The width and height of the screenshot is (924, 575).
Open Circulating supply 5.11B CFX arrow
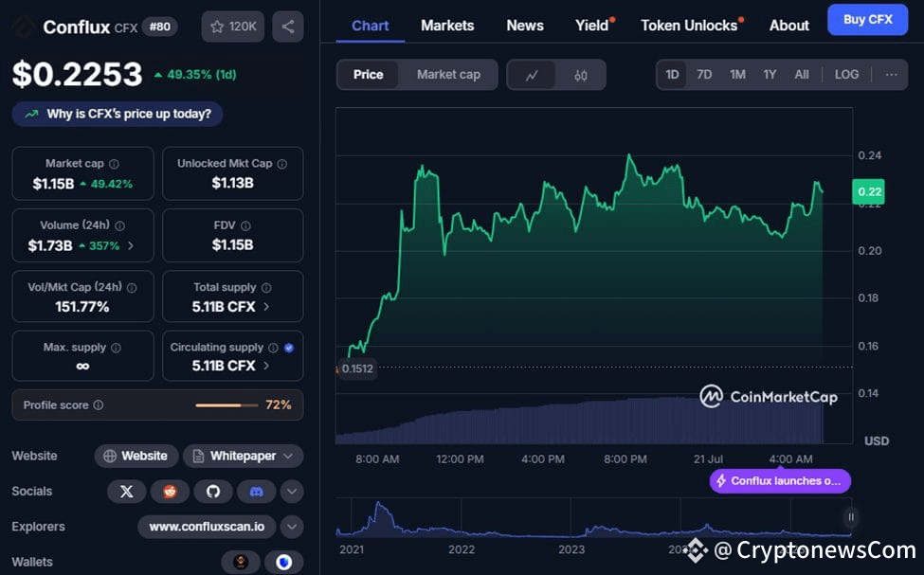pyautogui.click(x=266, y=366)
